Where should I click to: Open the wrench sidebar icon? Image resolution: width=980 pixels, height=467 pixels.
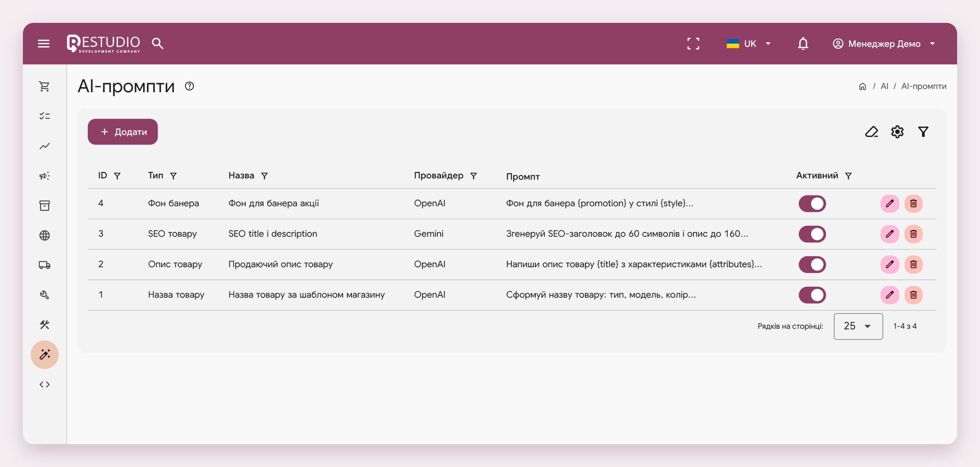tap(45, 295)
